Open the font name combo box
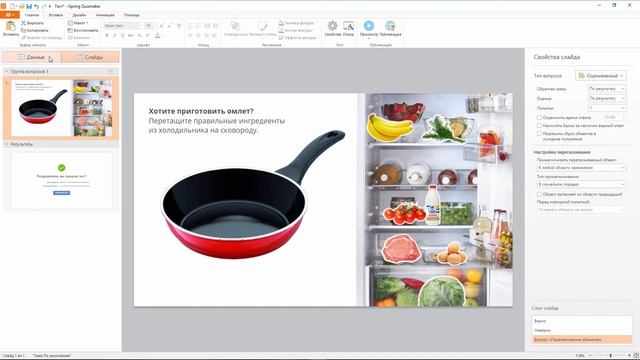The width and height of the screenshot is (640, 360). pyautogui.click(x=122, y=26)
